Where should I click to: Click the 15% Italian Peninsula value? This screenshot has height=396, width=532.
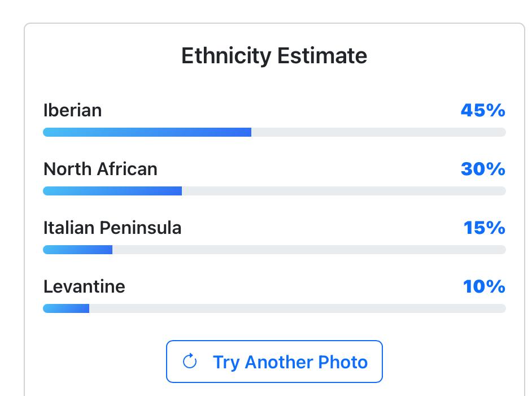(x=484, y=228)
